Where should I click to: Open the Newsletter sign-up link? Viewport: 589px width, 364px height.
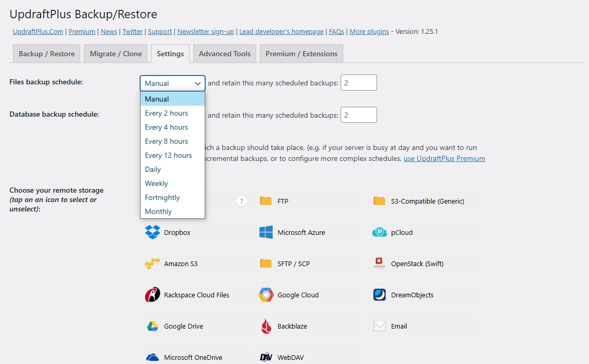206,32
